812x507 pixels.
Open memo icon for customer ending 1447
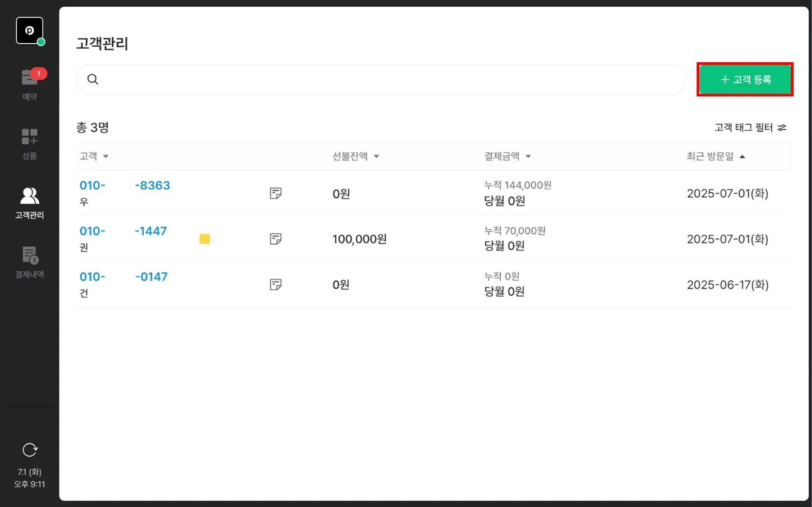click(x=275, y=239)
